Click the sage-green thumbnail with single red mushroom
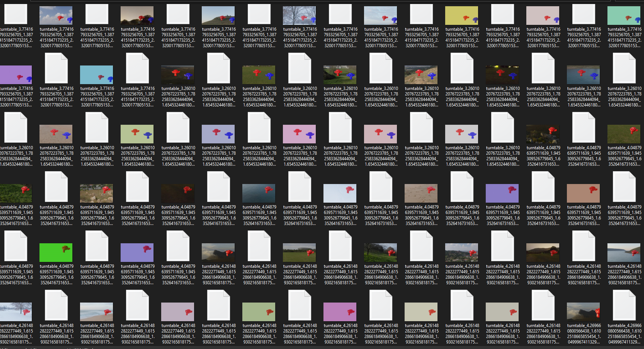 (x=259, y=312)
